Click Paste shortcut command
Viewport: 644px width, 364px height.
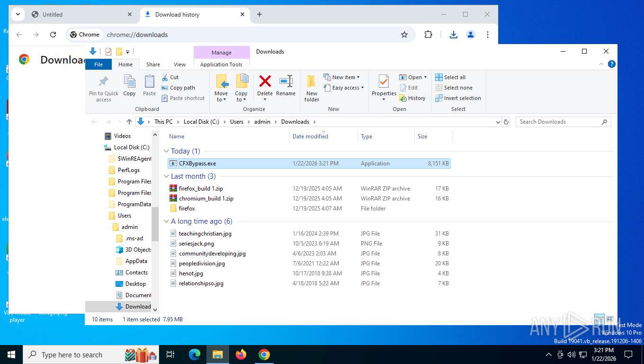coord(183,98)
